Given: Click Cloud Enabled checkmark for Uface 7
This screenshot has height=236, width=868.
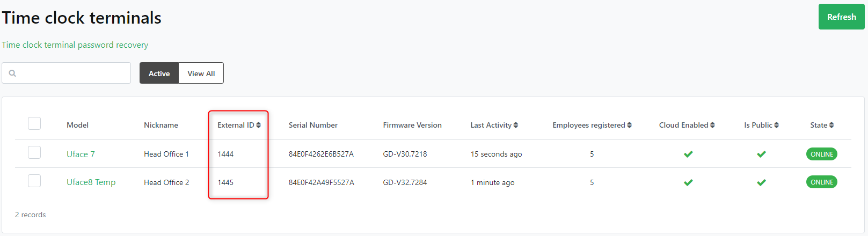Looking at the screenshot, I should point(688,154).
